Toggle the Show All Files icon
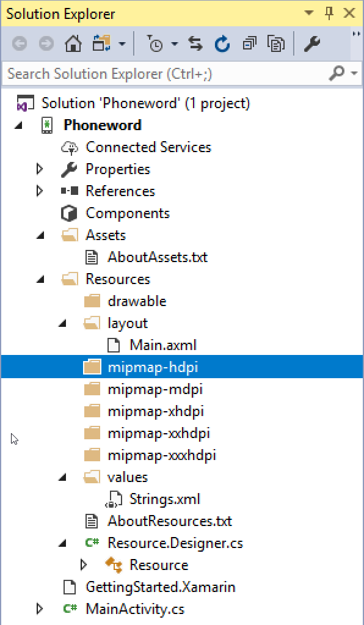Viewport: 364px width, 625px height. coord(275,43)
